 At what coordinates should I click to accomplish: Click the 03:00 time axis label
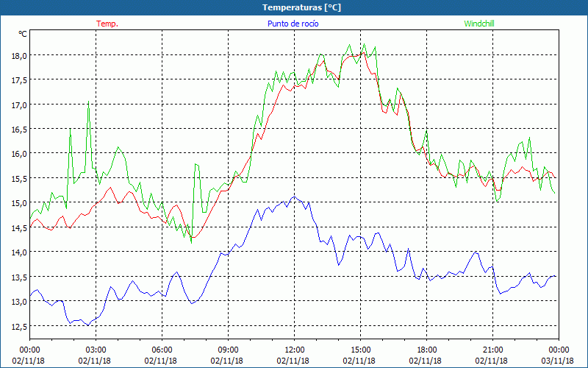tap(96, 350)
